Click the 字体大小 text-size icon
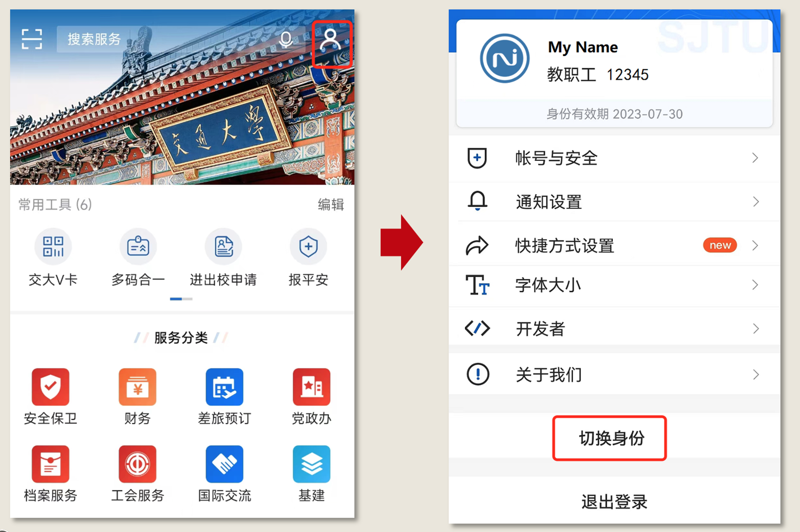This screenshot has height=532, width=800. click(x=477, y=285)
